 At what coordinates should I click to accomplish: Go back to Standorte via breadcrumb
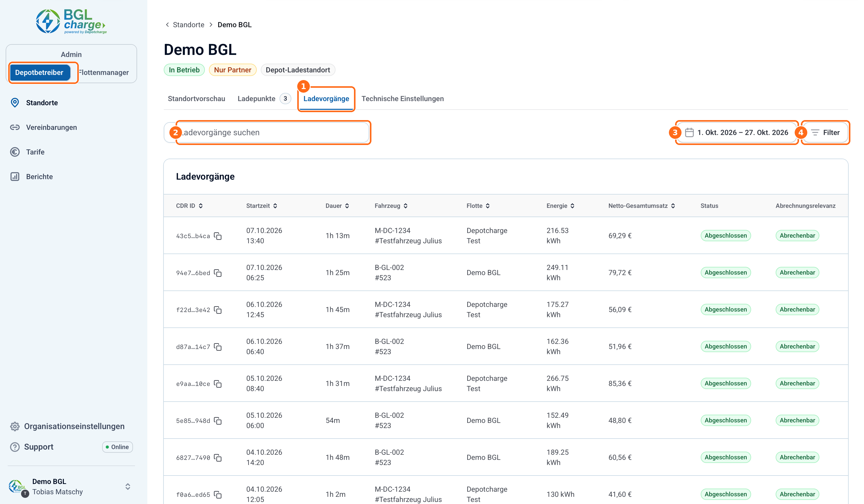[x=189, y=25]
